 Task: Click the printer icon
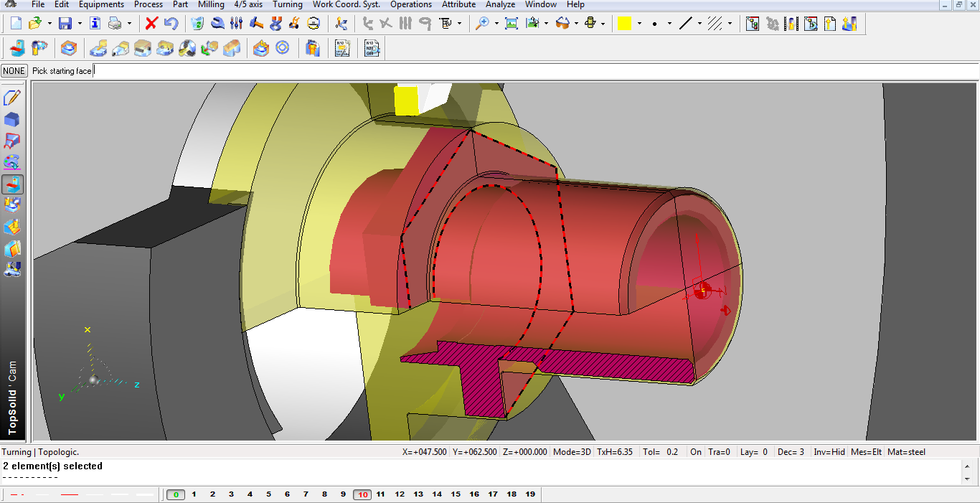coord(115,24)
